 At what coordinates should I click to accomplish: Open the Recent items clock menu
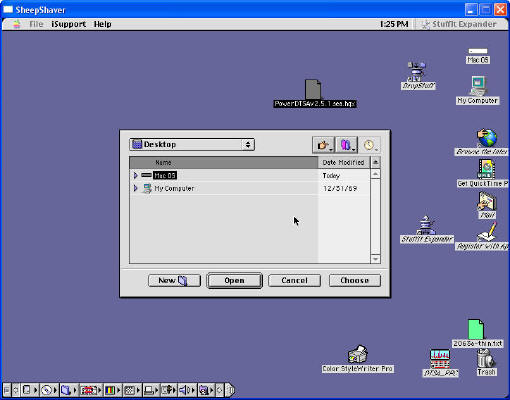pos(369,145)
